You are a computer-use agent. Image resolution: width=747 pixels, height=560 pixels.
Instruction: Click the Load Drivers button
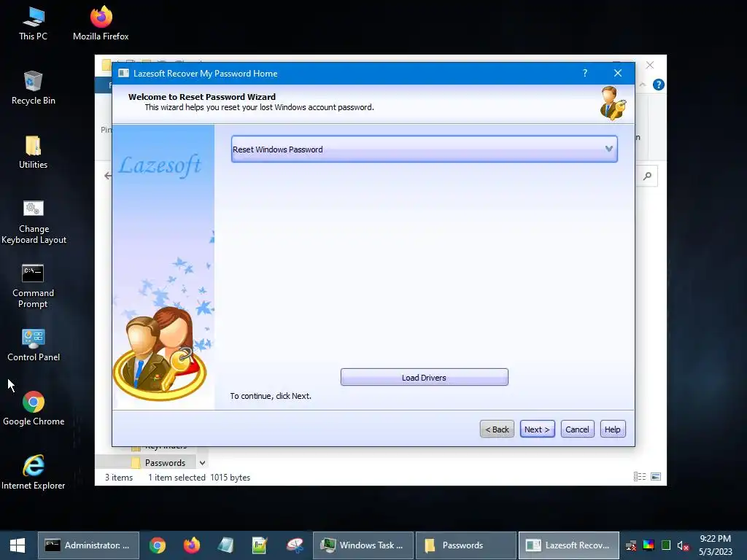click(425, 377)
